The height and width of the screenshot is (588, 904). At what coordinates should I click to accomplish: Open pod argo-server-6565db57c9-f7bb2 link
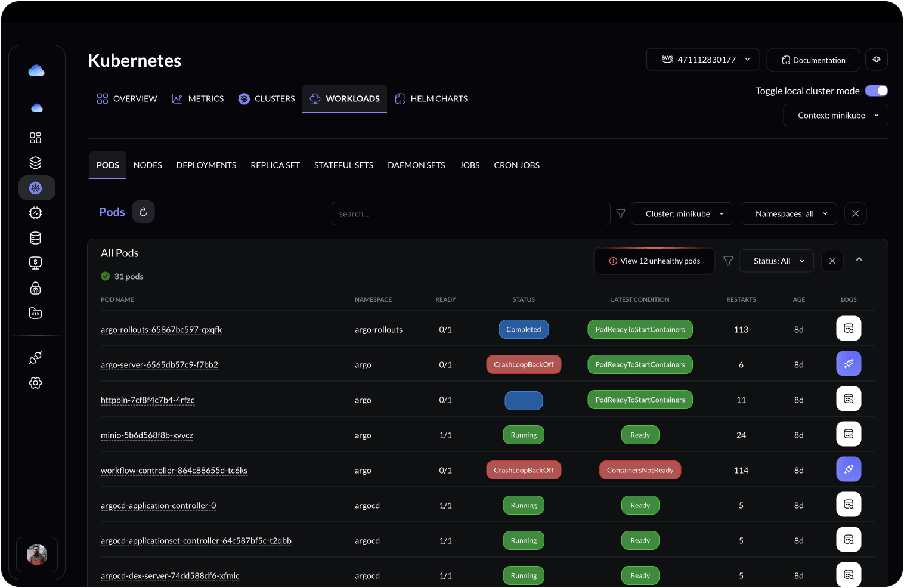(x=159, y=364)
